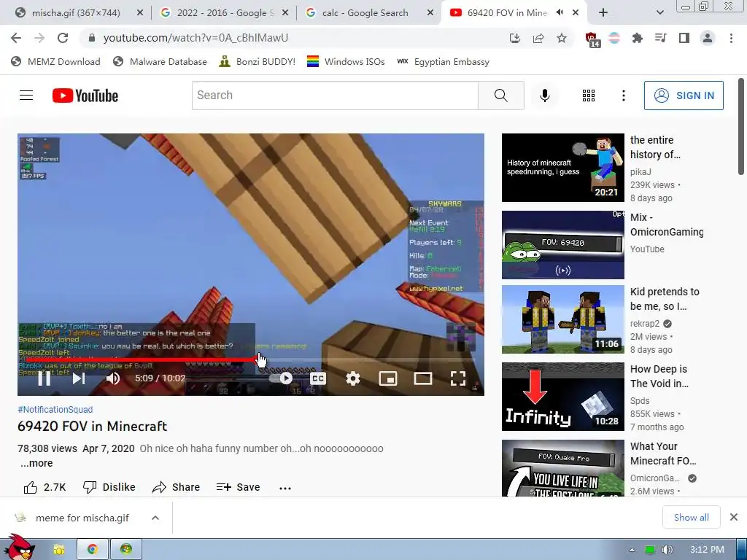
Task: Switch to '2022 - 2016 - Google' tab
Action: tap(224, 13)
